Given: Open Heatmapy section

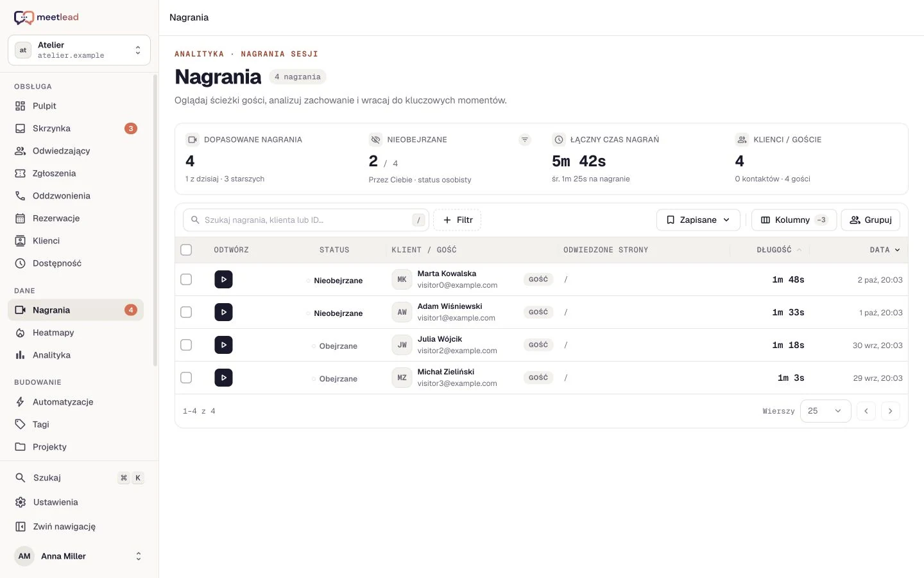Looking at the screenshot, I should (x=76, y=333).
